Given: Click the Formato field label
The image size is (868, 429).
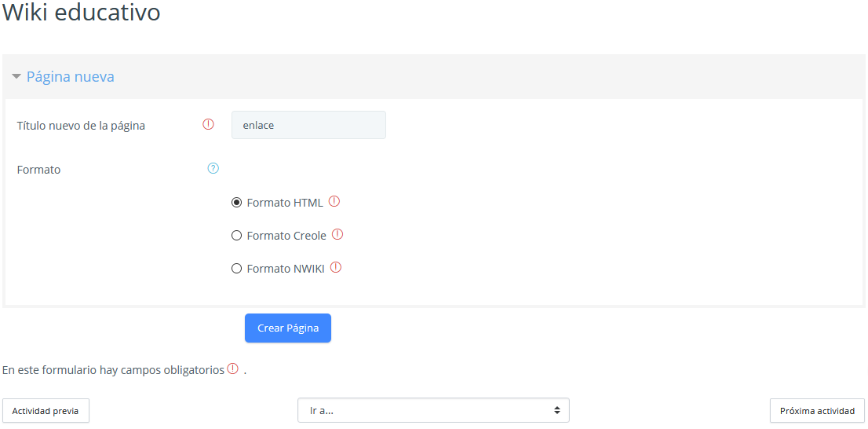Looking at the screenshot, I should 38,170.
